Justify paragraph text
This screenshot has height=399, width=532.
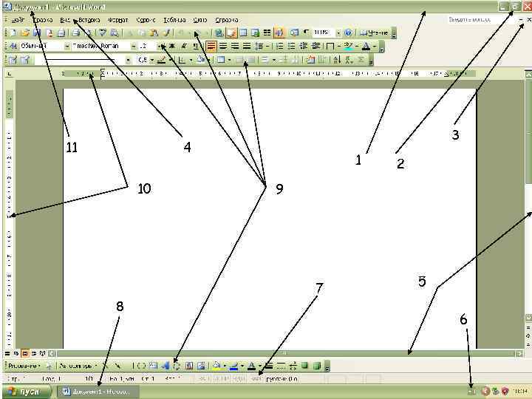click(x=247, y=46)
